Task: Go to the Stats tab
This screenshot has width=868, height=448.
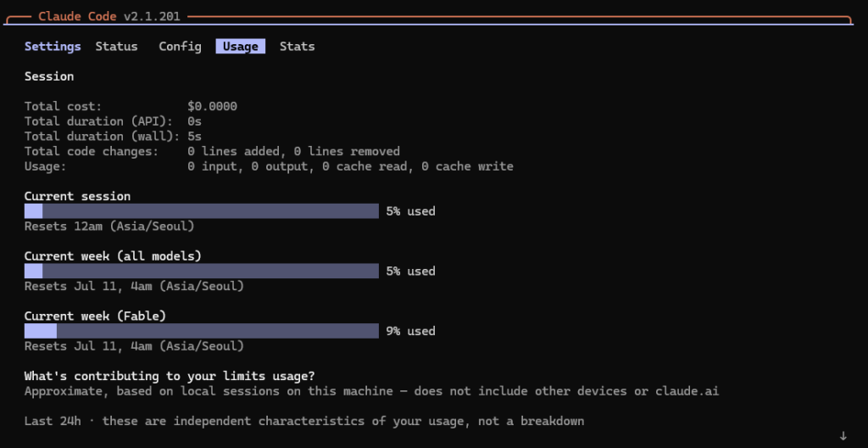Action: coord(297,47)
